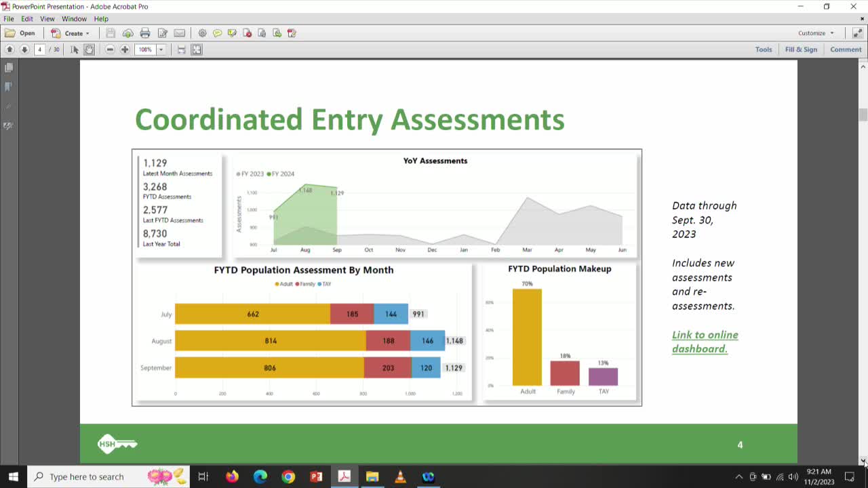Launch Firefox from the taskbar
Viewport: 868px width, 488px height.
point(232,476)
